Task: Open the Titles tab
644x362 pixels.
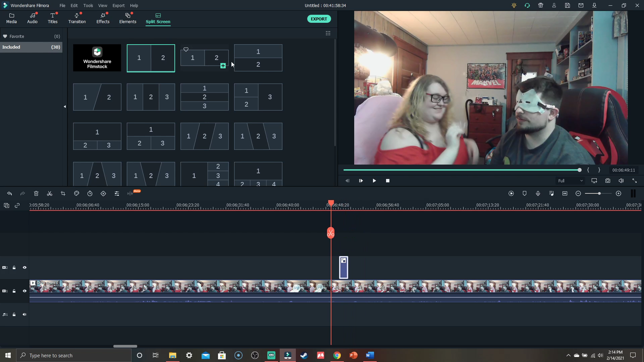Action: tap(53, 18)
